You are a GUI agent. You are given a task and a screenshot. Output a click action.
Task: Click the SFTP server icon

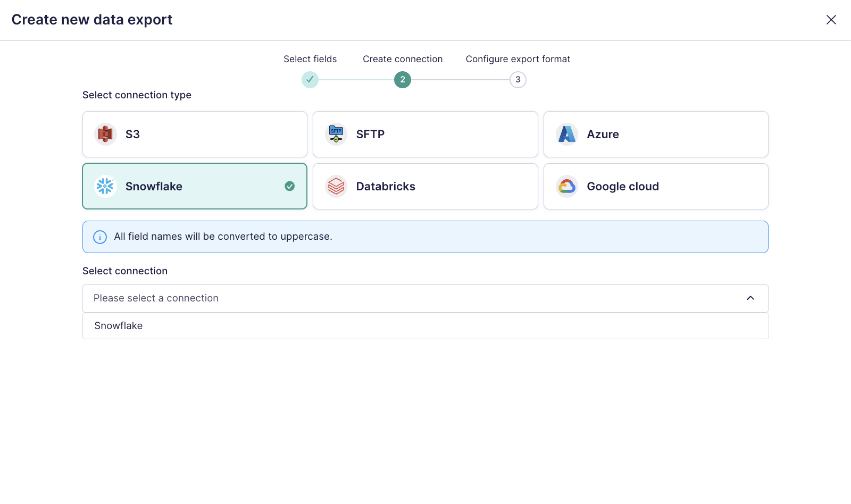click(x=336, y=134)
